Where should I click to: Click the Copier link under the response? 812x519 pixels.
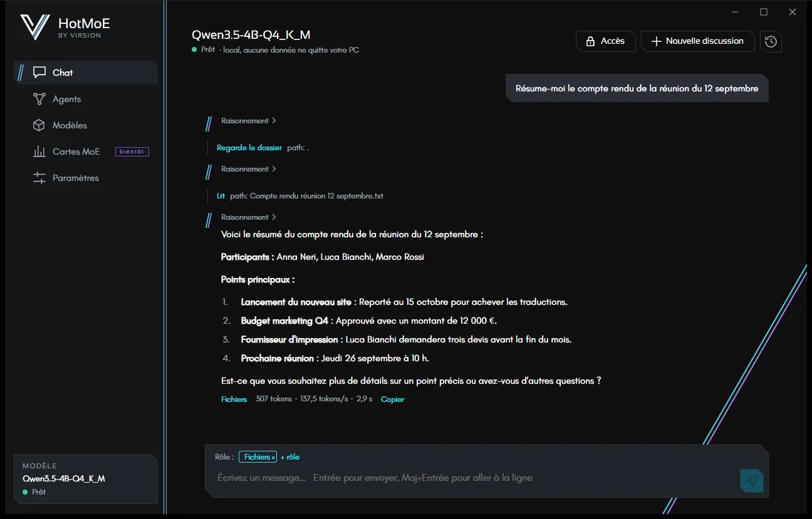[x=392, y=399]
